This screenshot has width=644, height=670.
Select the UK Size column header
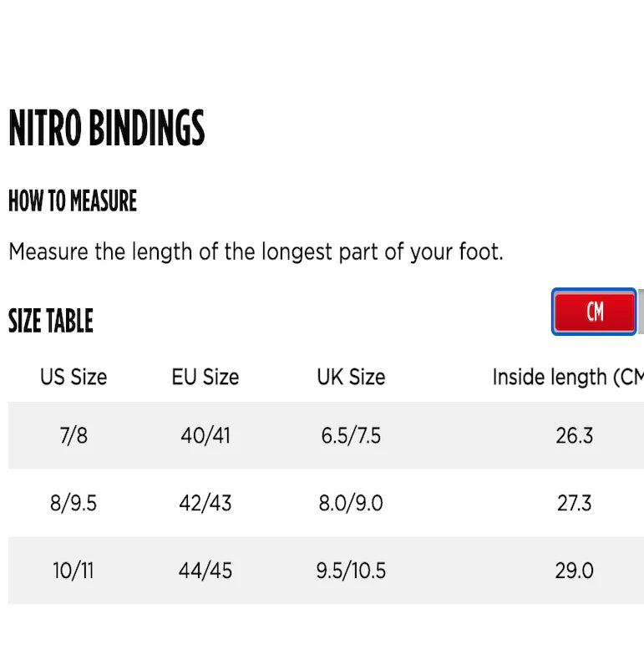click(x=351, y=378)
